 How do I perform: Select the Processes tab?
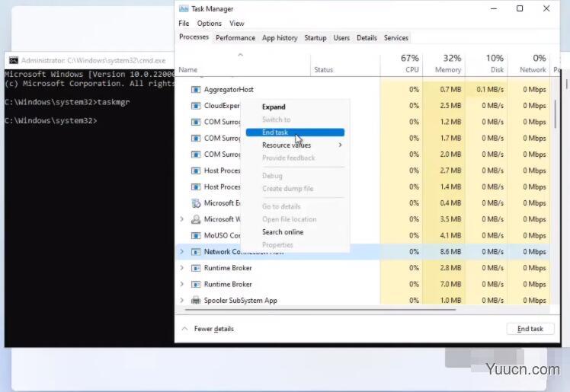tap(194, 37)
